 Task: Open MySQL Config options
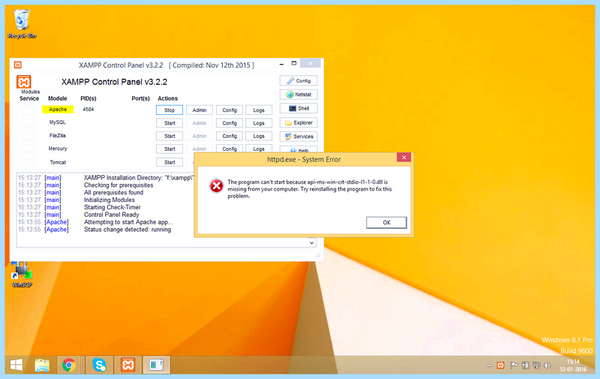point(229,123)
